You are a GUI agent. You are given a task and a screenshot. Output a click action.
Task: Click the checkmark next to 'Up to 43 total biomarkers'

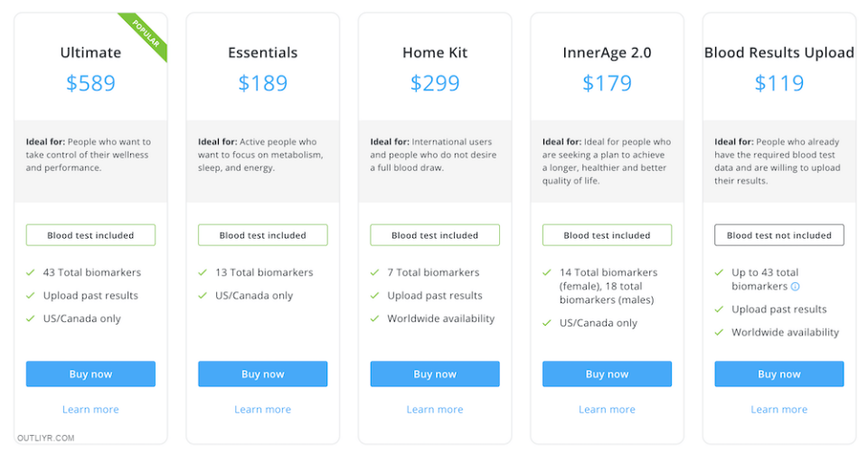(x=720, y=272)
